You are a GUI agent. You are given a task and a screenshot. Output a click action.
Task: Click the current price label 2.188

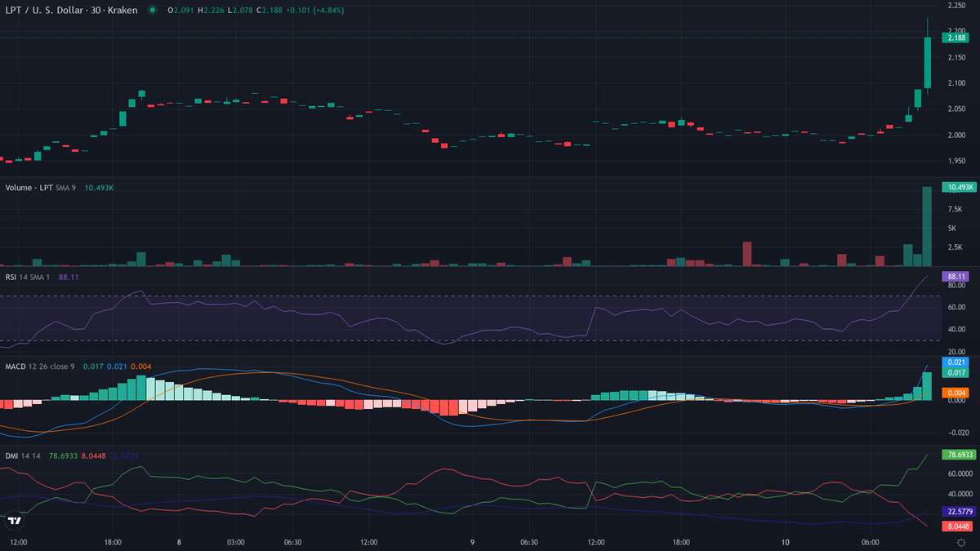(955, 38)
